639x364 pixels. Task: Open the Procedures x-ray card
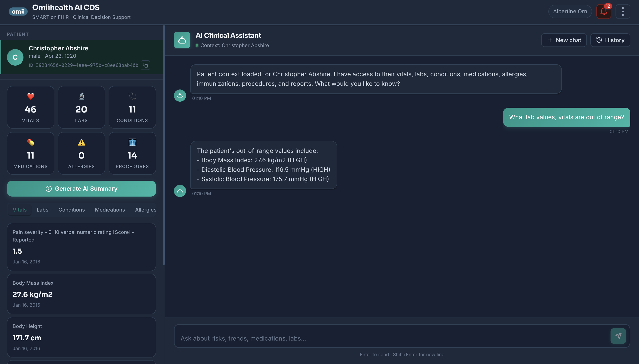132,153
